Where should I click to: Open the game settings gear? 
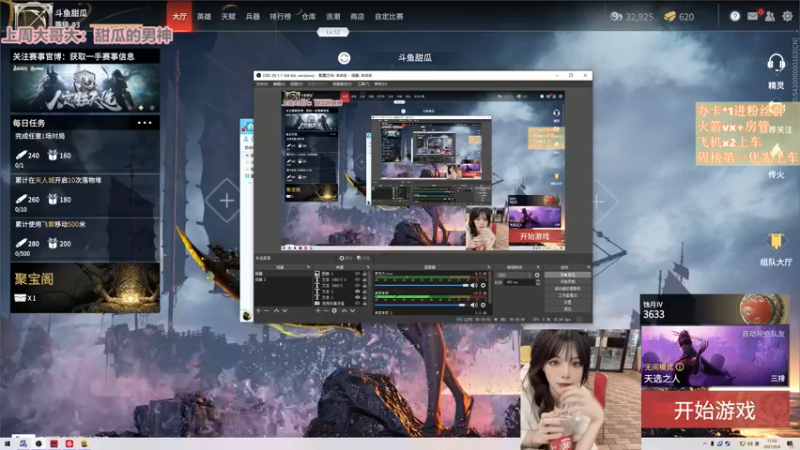(x=787, y=16)
